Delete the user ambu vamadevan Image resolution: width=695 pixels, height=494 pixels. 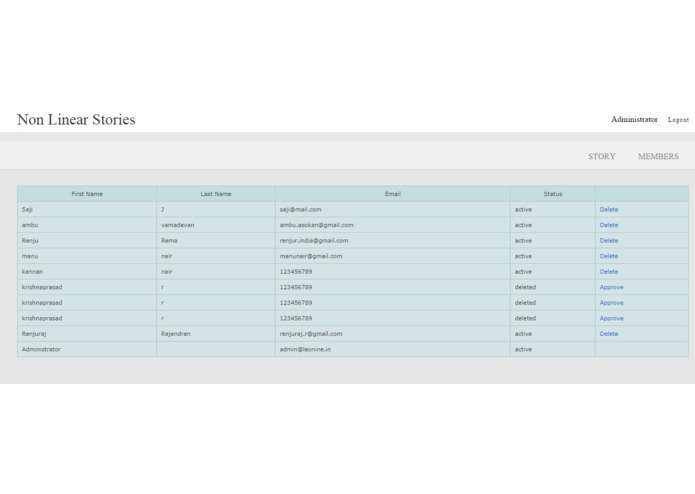pos(609,225)
